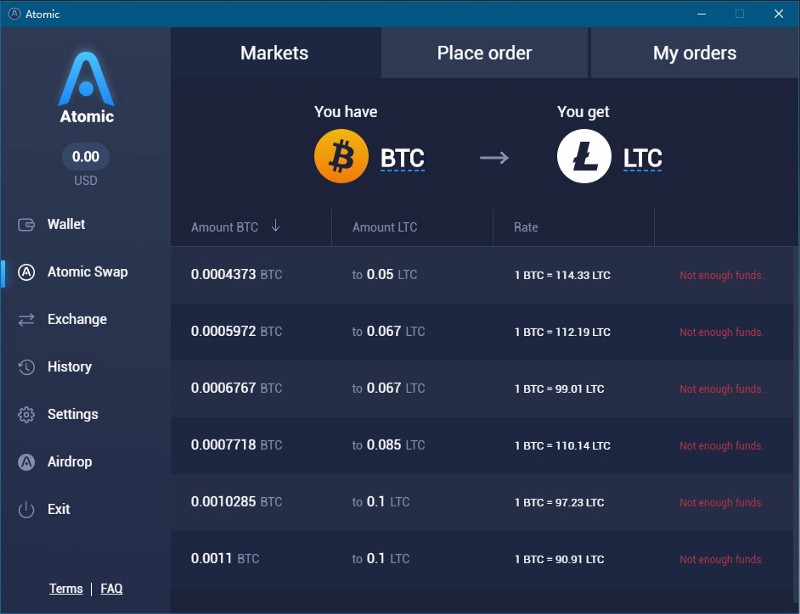Open the Terms link
The height and width of the screenshot is (614, 800).
point(66,589)
